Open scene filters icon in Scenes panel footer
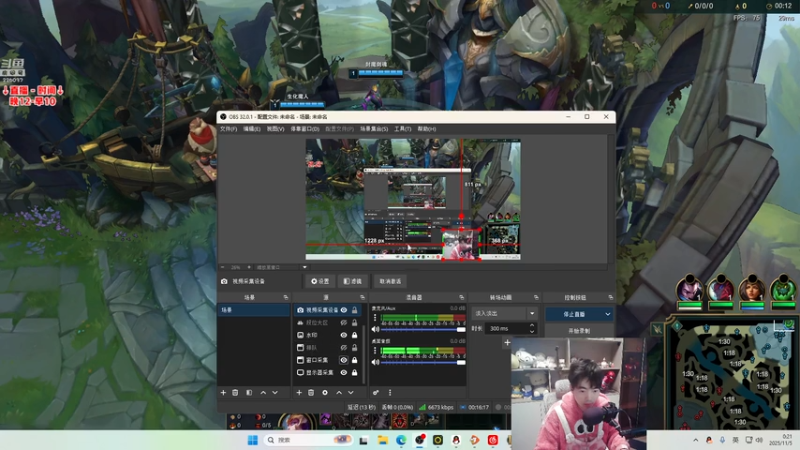The height and width of the screenshot is (450, 800). [x=249, y=392]
